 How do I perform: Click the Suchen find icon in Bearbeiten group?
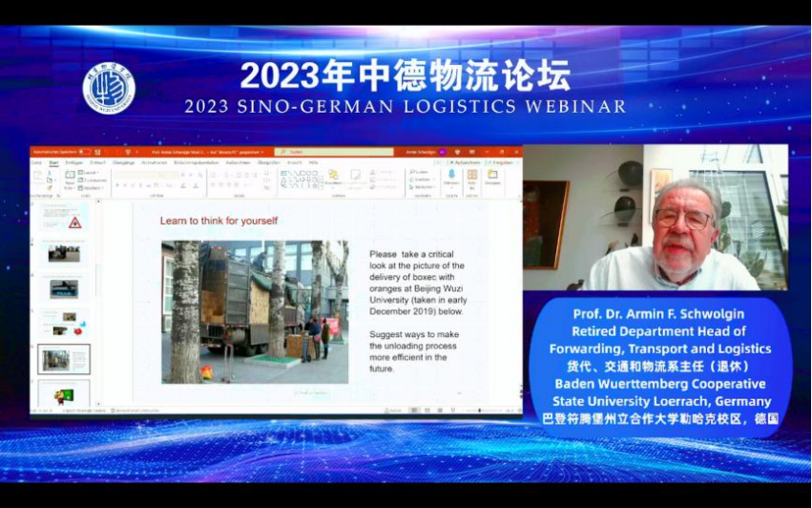[421, 172]
